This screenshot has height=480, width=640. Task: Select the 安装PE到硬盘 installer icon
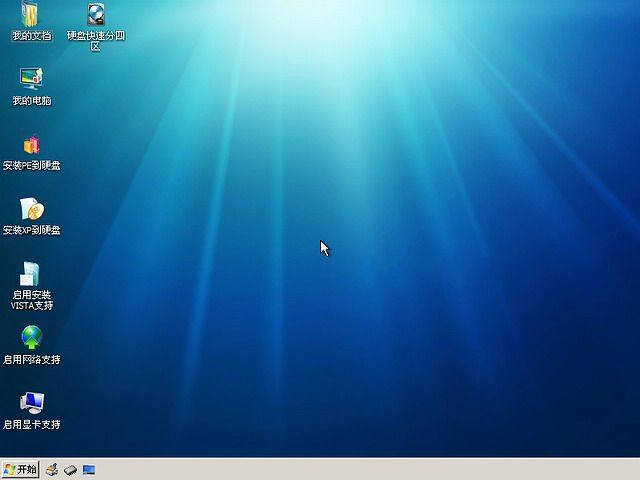(31, 144)
